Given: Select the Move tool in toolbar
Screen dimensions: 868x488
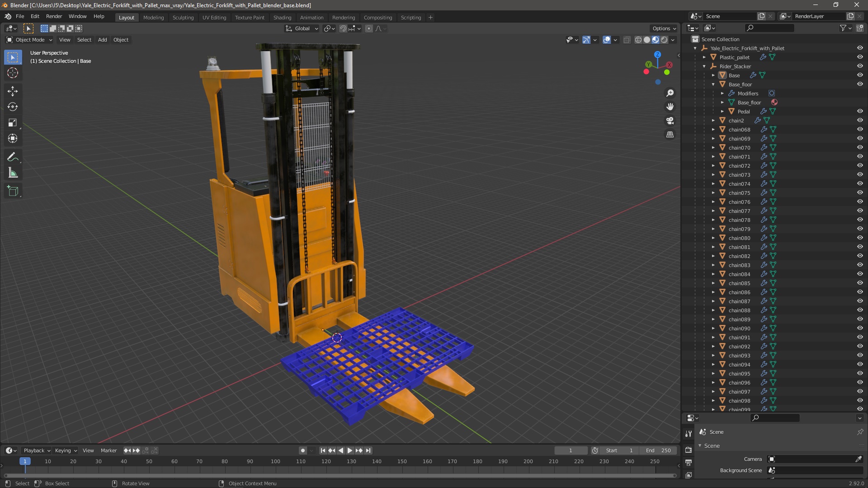Looking at the screenshot, I should coord(13,91).
